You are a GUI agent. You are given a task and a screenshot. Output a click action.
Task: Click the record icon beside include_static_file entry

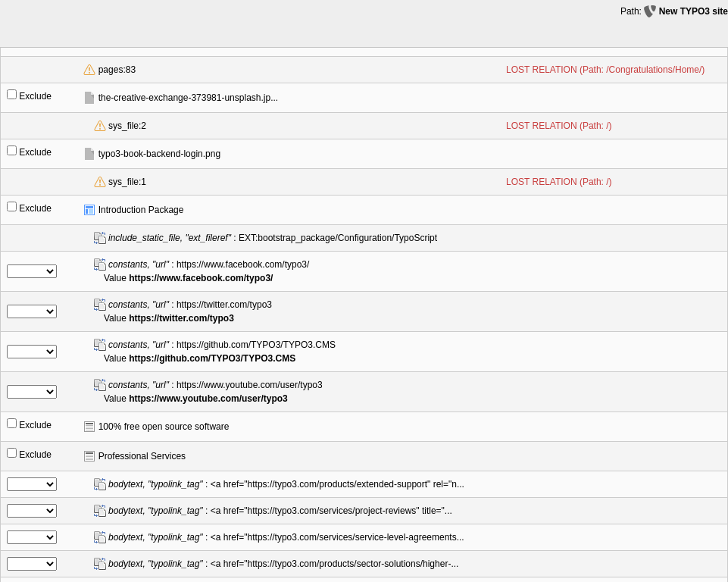(x=100, y=237)
